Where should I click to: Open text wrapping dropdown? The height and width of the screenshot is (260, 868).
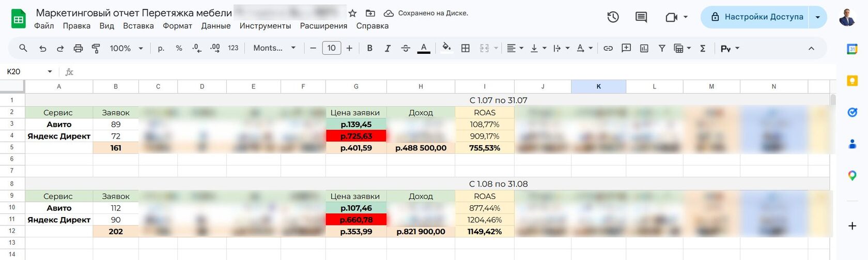pyautogui.click(x=561, y=48)
